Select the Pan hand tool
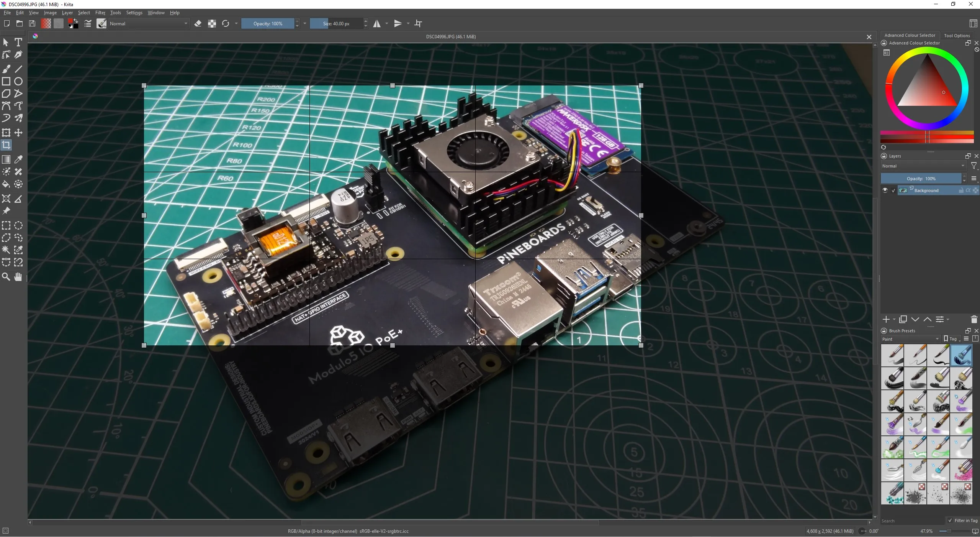This screenshot has height=537, width=980. coord(18,277)
